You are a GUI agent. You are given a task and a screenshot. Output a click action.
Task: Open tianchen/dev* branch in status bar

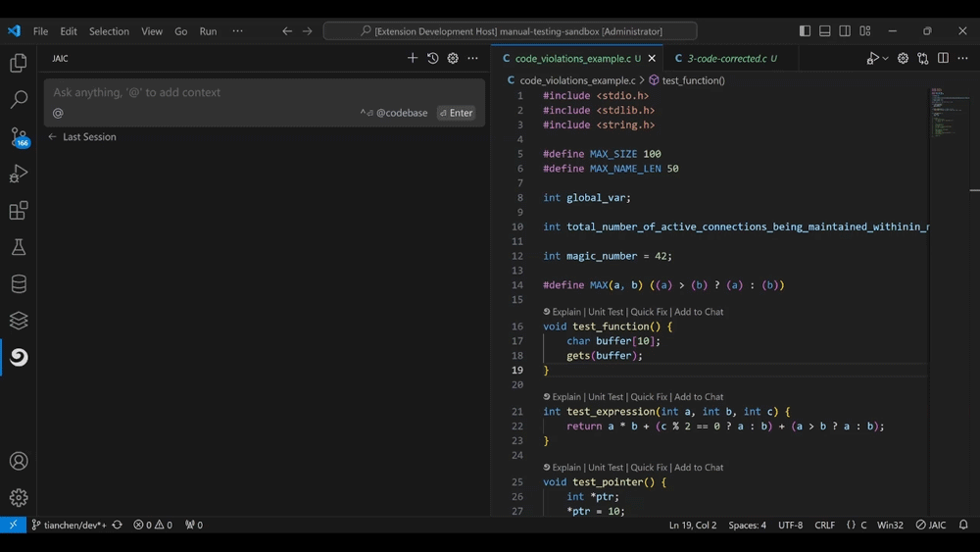[x=69, y=526]
